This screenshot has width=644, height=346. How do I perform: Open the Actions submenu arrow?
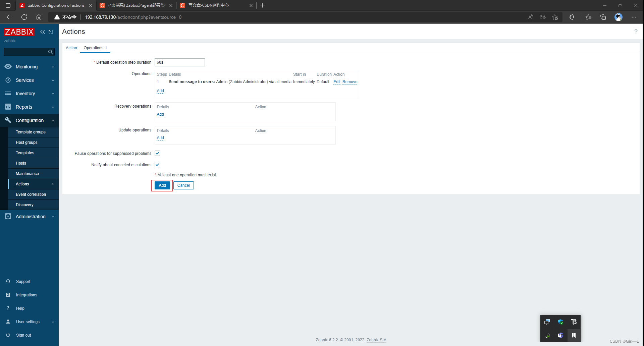coord(53,184)
